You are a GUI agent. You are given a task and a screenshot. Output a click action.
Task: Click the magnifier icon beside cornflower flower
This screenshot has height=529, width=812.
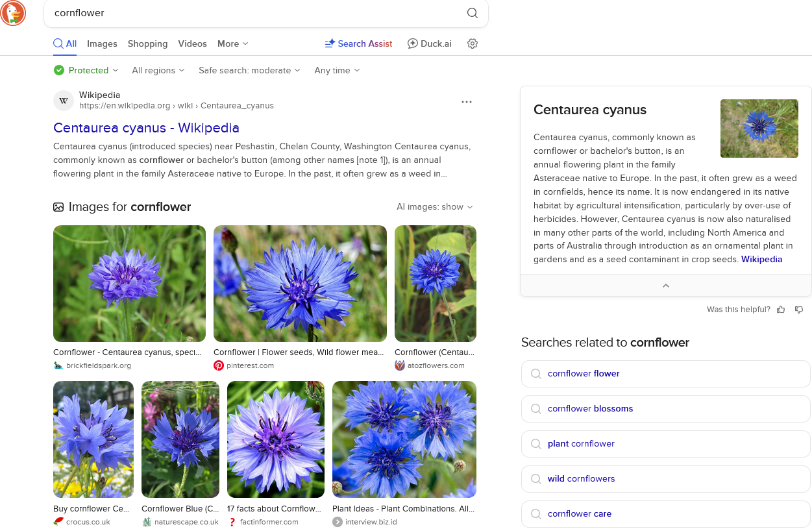536,374
